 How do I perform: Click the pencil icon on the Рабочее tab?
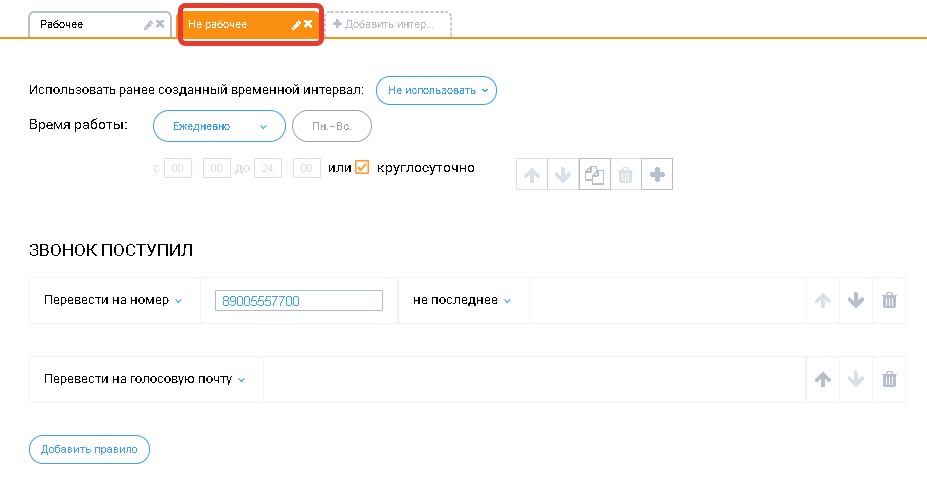click(149, 24)
